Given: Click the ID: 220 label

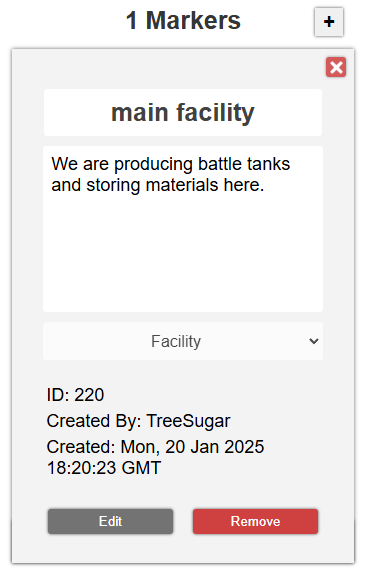Looking at the screenshot, I should click(x=75, y=395).
